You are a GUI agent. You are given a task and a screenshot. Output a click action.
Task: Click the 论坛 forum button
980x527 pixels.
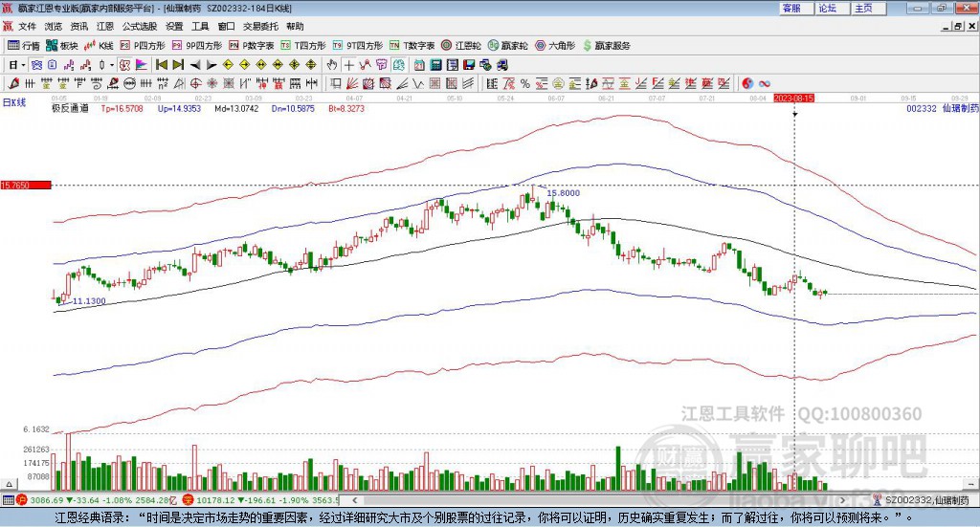coord(828,8)
